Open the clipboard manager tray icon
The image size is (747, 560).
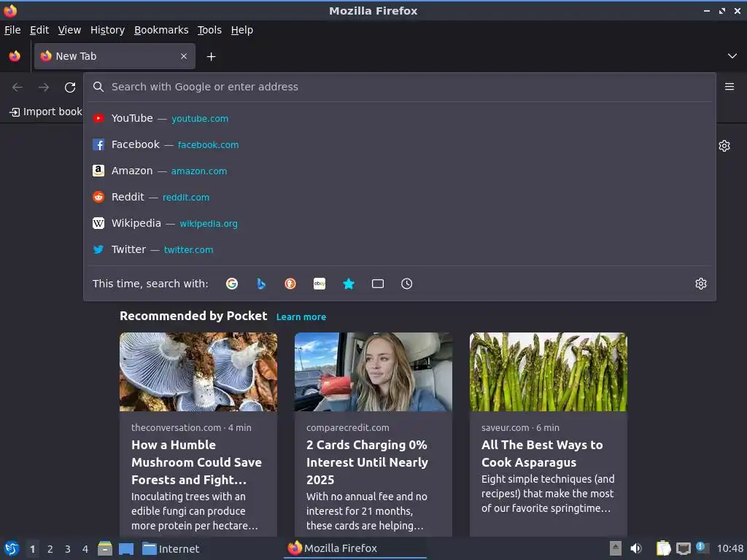click(x=663, y=548)
